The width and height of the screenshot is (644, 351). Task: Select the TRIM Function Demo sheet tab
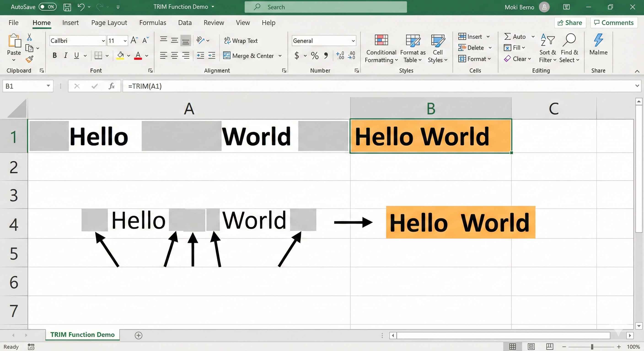pos(82,335)
